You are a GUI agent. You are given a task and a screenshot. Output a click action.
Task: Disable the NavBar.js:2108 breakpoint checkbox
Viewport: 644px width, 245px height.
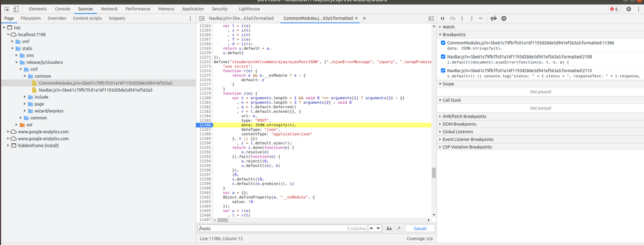[x=443, y=57]
